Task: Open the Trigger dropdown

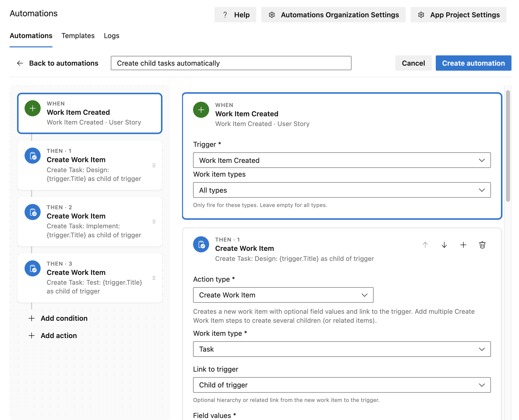Action: click(x=342, y=160)
